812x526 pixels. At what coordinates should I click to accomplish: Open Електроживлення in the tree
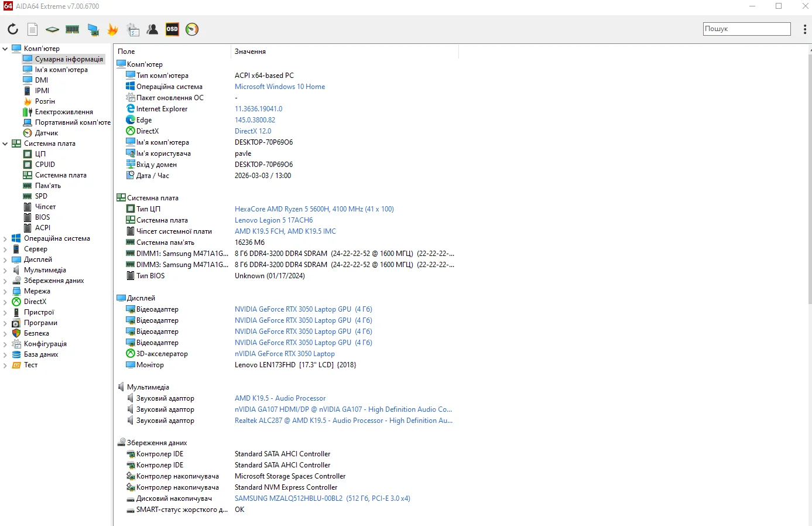[x=64, y=112]
